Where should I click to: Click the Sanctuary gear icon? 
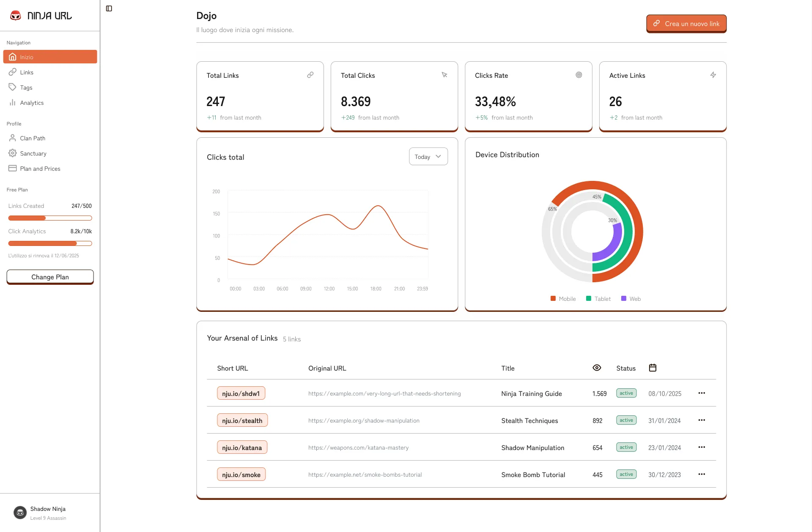12,153
